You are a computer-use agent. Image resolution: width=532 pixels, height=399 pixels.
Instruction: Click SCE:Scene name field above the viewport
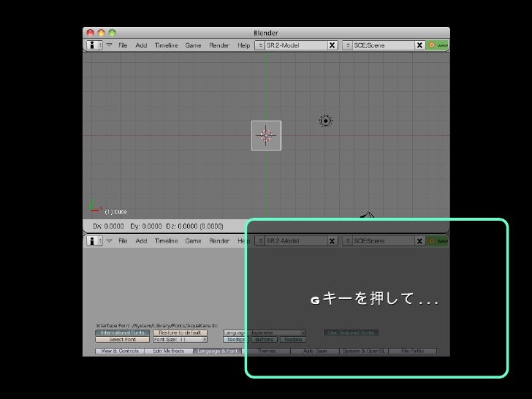tap(384, 45)
